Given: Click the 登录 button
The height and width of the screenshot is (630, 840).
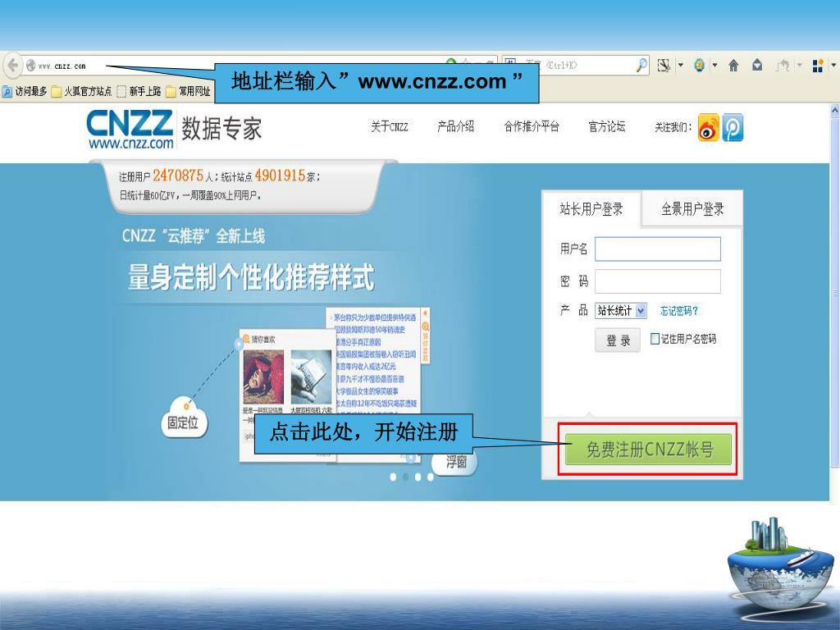Looking at the screenshot, I should click(618, 340).
